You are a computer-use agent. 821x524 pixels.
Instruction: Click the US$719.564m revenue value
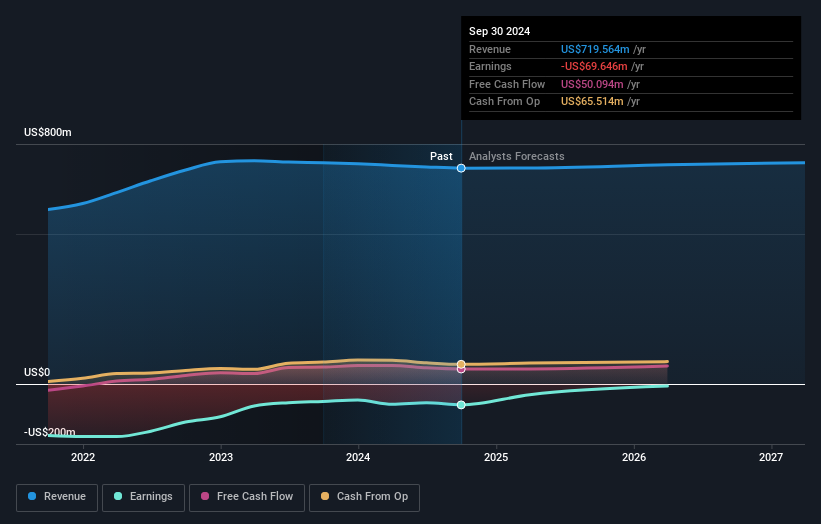tap(595, 49)
